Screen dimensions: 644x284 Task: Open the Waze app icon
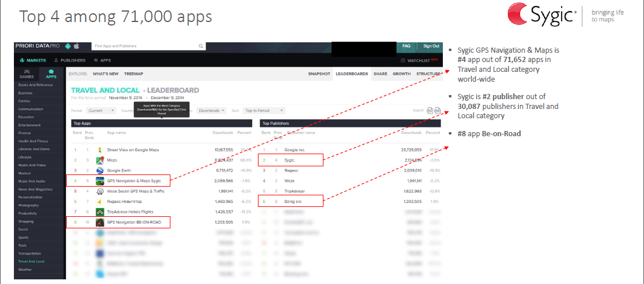point(99,191)
